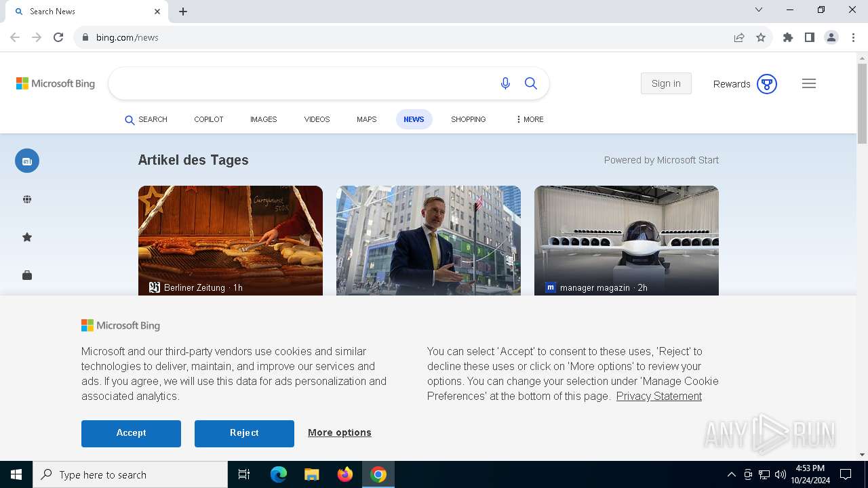This screenshot has width=868, height=488.
Task: Click the Powered by Microsoft Start text
Action: click(x=661, y=160)
